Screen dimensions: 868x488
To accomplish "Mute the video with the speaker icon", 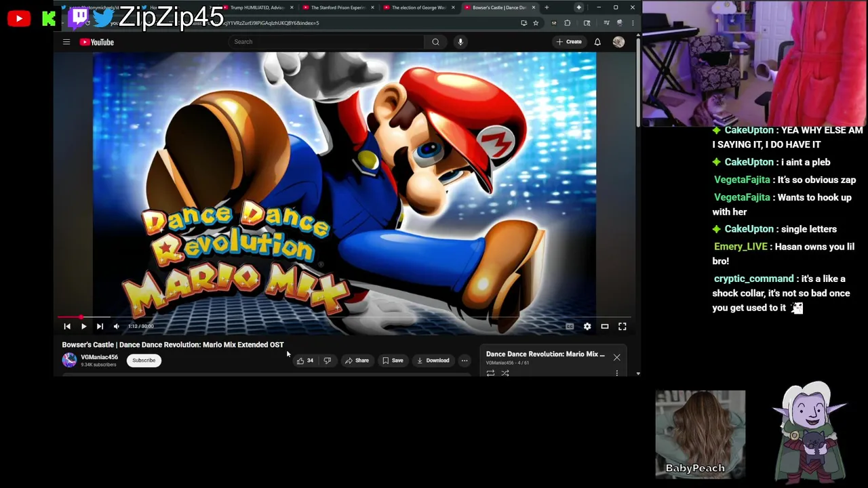I will tap(116, 327).
